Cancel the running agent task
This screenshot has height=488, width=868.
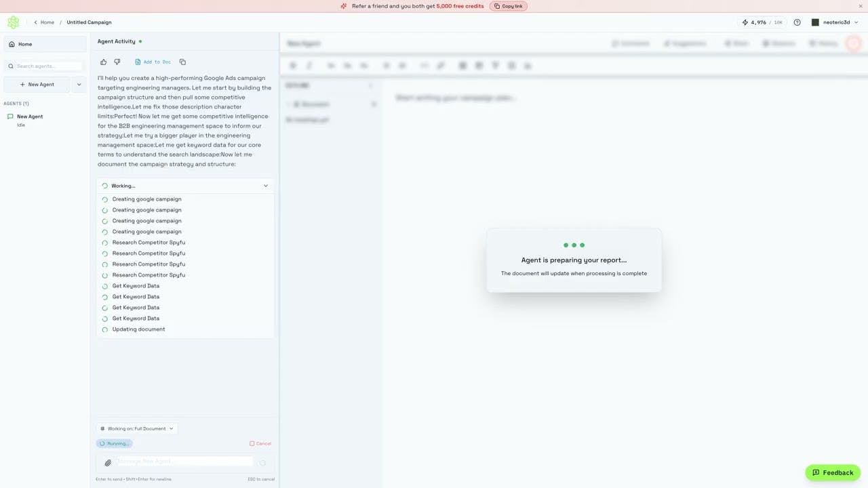click(x=260, y=443)
